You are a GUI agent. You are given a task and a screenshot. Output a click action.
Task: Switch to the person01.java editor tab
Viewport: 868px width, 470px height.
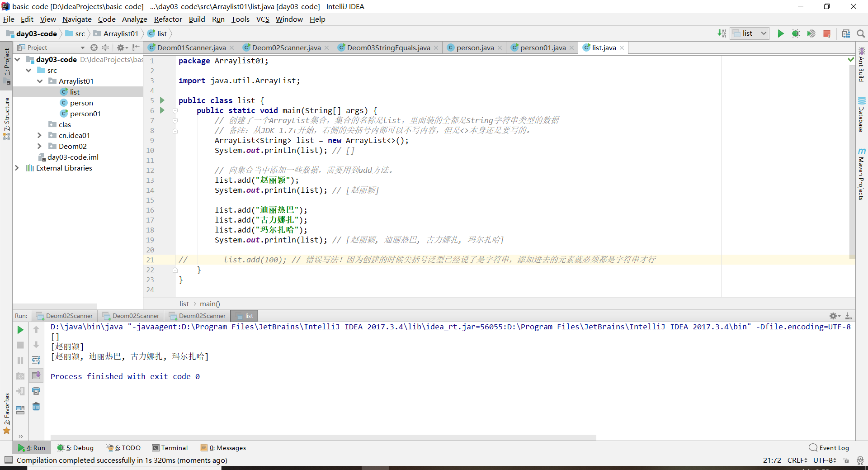pyautogui.click(x=542, y=47)
